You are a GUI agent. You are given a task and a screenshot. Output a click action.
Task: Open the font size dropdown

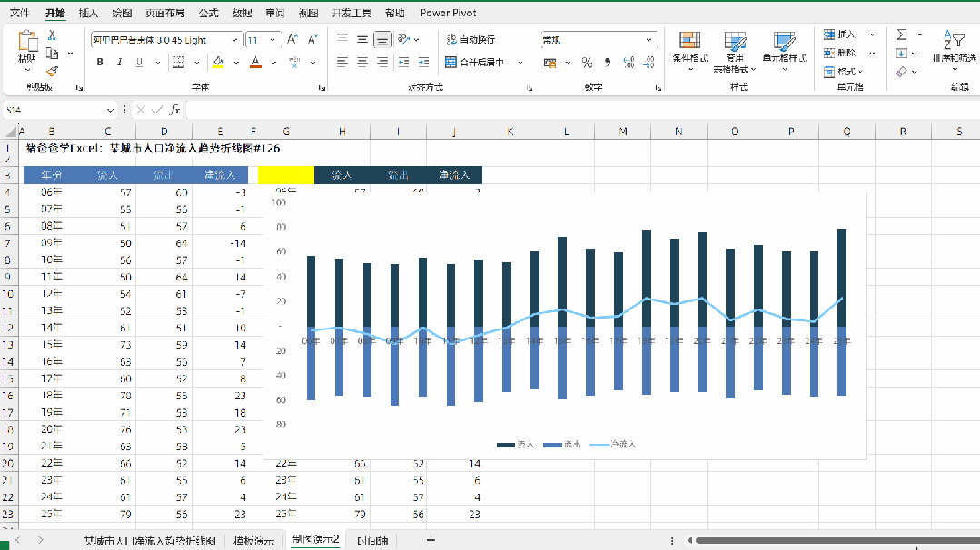coord(272,40)
